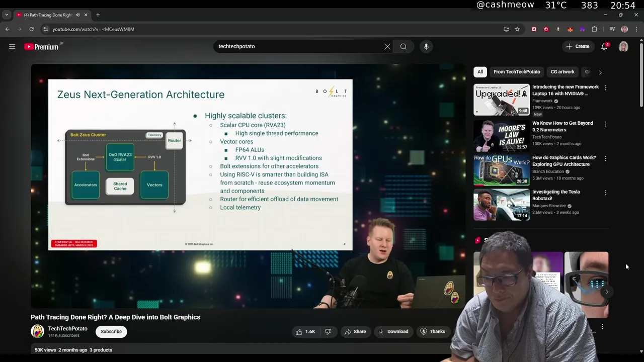Click video title 'Path Tracing Done Right?'
This screenshot has width=644, height=362.
115,317
